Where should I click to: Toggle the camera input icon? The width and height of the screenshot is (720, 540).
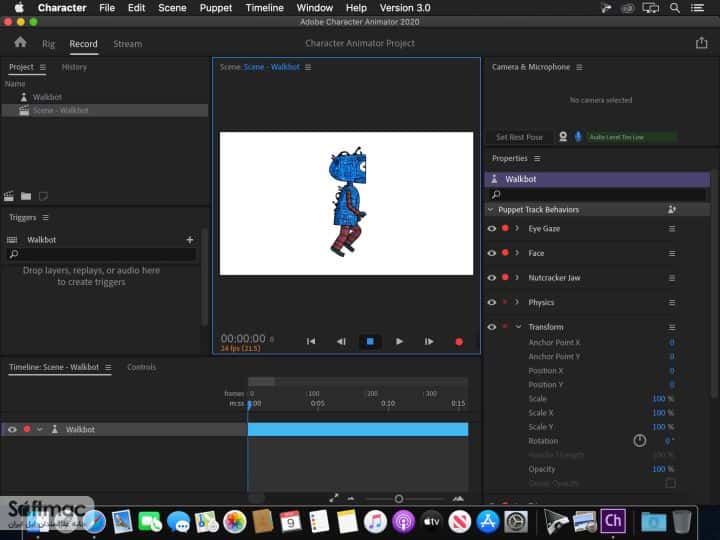[x=563, y=137]
